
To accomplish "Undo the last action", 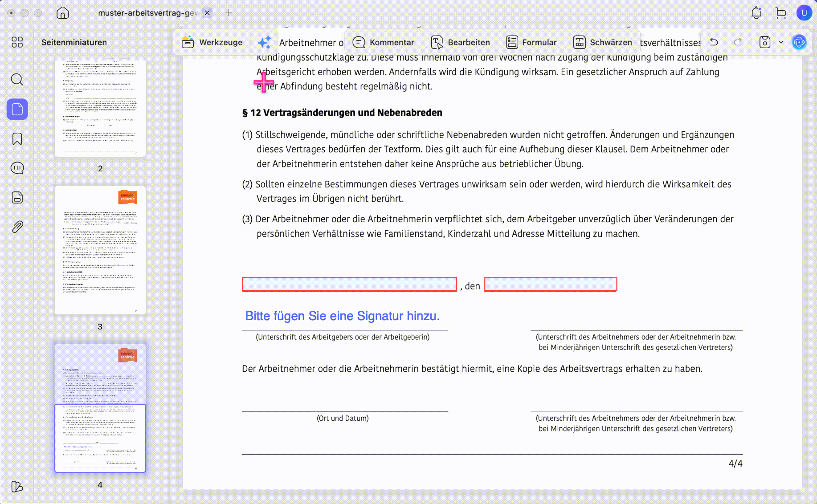I will pyautogui.click(x=714, y=42).
